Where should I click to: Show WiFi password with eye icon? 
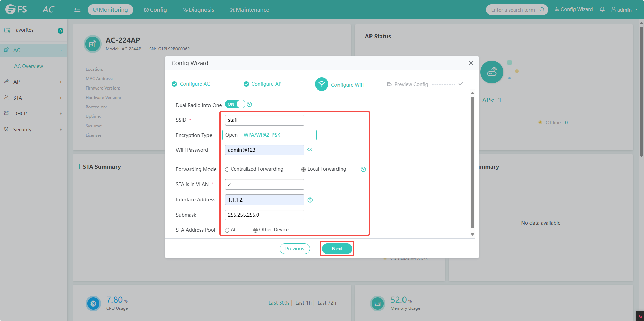pyautogui.click(x=310, y=150)
